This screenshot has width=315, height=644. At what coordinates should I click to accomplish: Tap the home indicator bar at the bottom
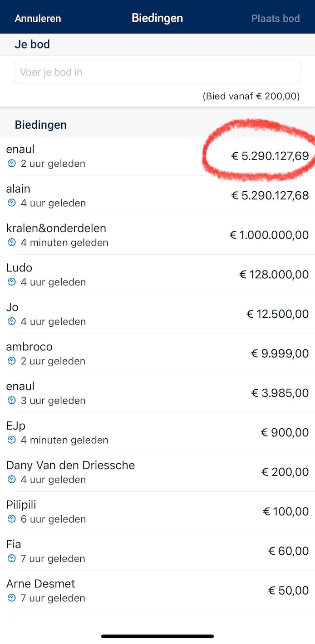pos(157,636)
